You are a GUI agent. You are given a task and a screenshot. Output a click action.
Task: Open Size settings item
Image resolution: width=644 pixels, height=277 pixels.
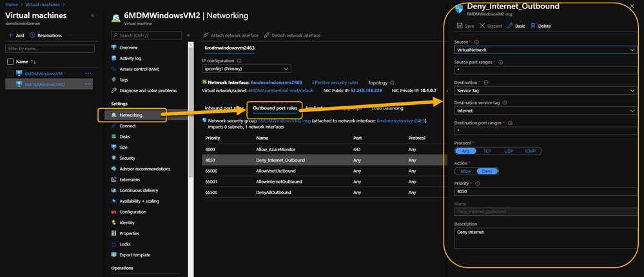coord(123,148)
